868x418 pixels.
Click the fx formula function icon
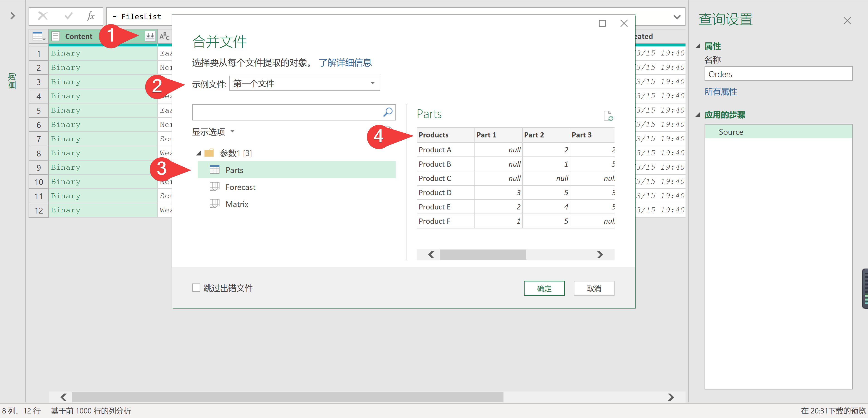point(90,16)
